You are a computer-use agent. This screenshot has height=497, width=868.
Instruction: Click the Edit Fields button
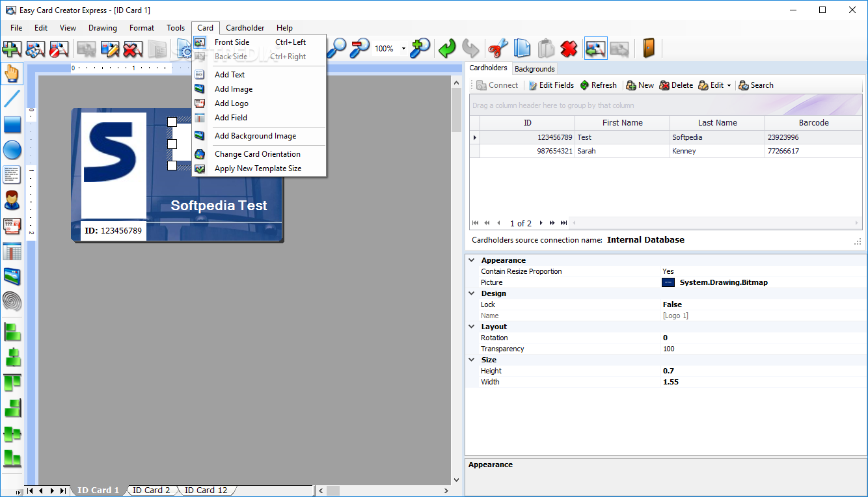[550, 85]
